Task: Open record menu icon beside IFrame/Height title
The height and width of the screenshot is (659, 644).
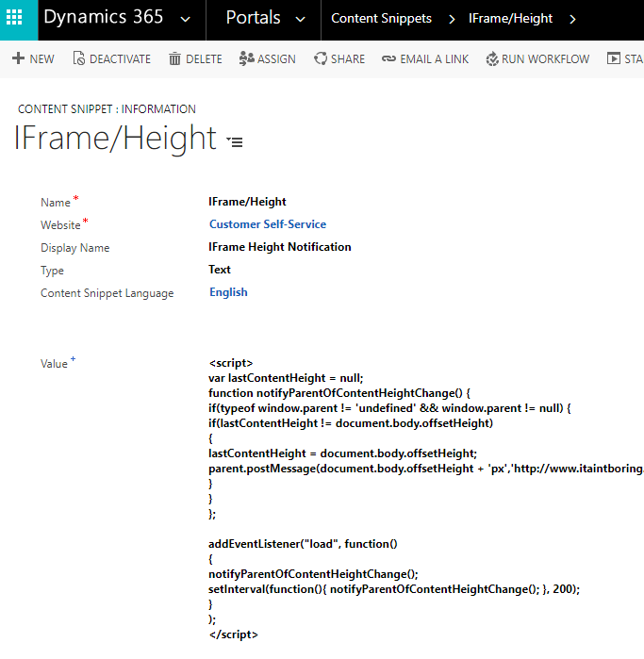Action: [x=235, y=141]
